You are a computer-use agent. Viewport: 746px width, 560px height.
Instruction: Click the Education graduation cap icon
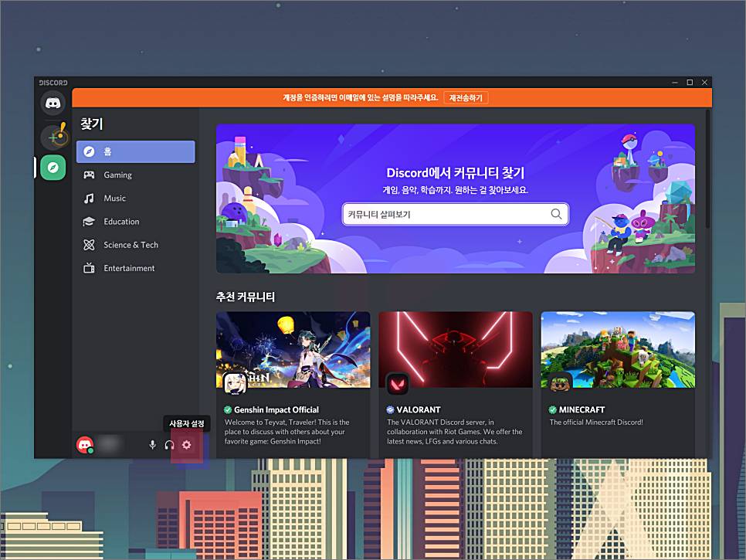[x=89, y=222]
